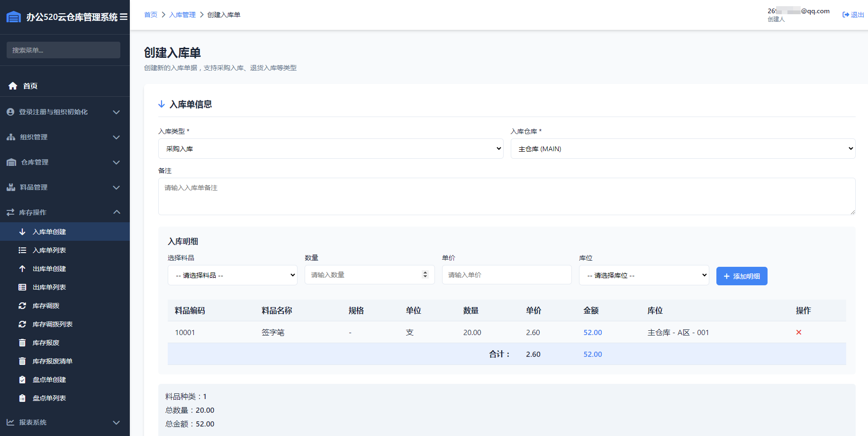The width and height of the screenshot is (868, 436).
Task: Open 库存报废 scrap item
Action: tap(46, 343)
